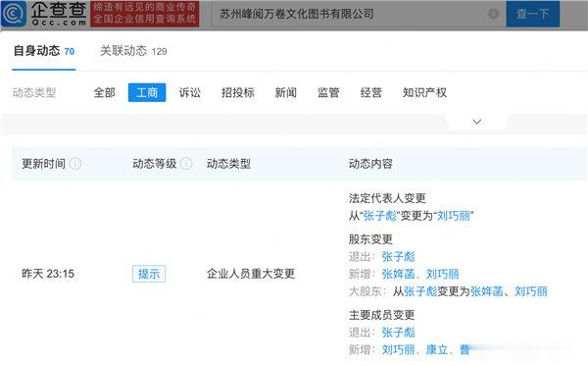Open 张子彪 link in 大股东 row

(420, 291)
